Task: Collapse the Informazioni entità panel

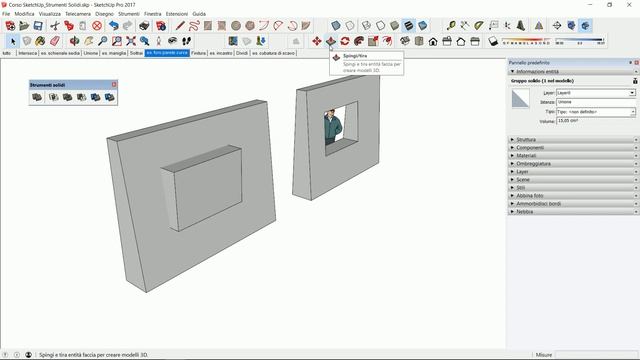Action: click(513, 71)
